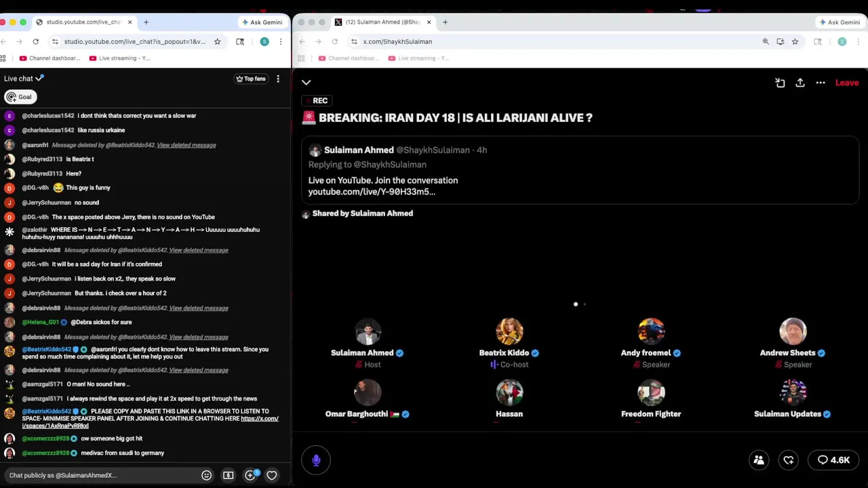
Task: Click the minimize-to-dock Space icon
Action: click(x=780, y=83)
